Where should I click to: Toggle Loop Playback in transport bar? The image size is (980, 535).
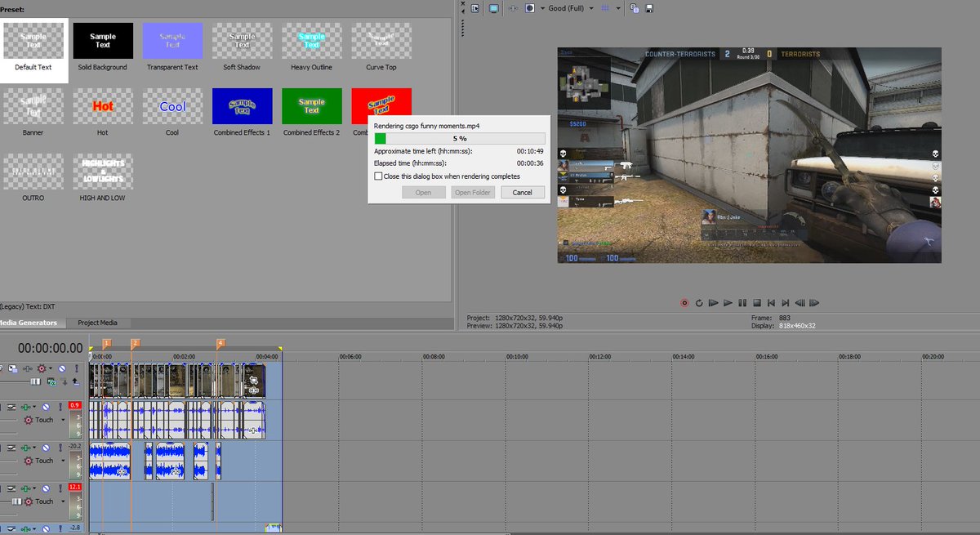[x=699, y=303]
